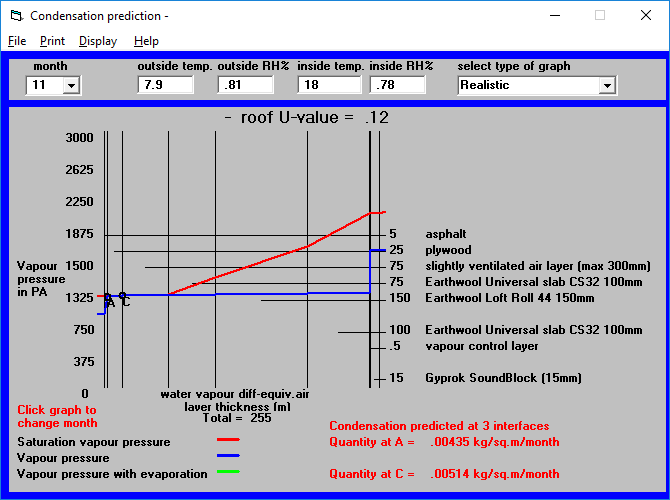The height and width of the screenshot is (500, 670).
Task: Click the red saturation vapour pressure swatch
Action: coord(228,439)
